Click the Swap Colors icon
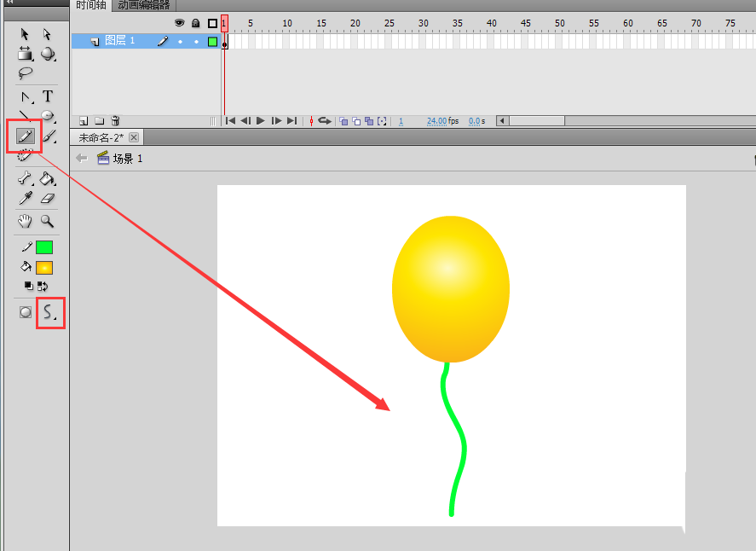 pos(43,286)
